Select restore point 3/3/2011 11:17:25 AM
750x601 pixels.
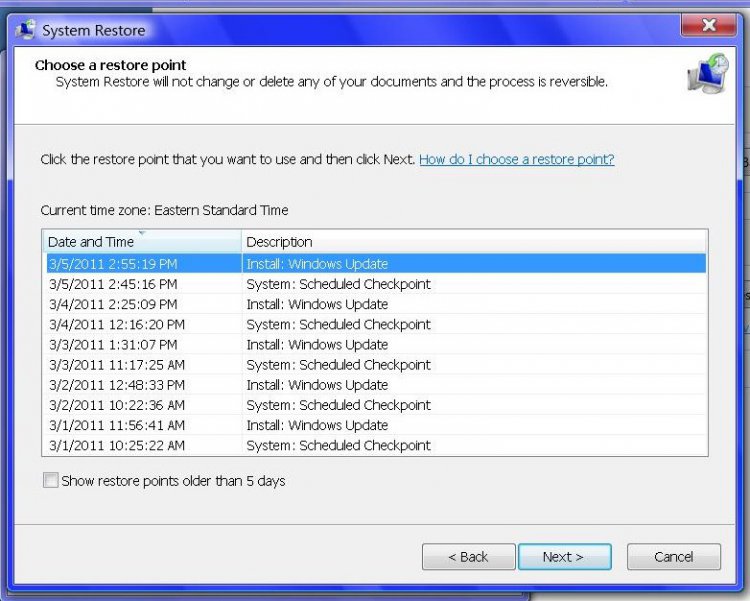pos(375,365)
